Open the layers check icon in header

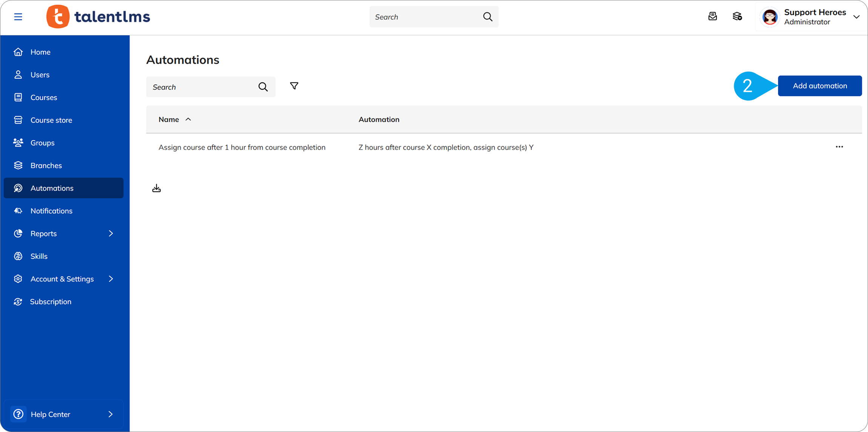coord(737,17)
